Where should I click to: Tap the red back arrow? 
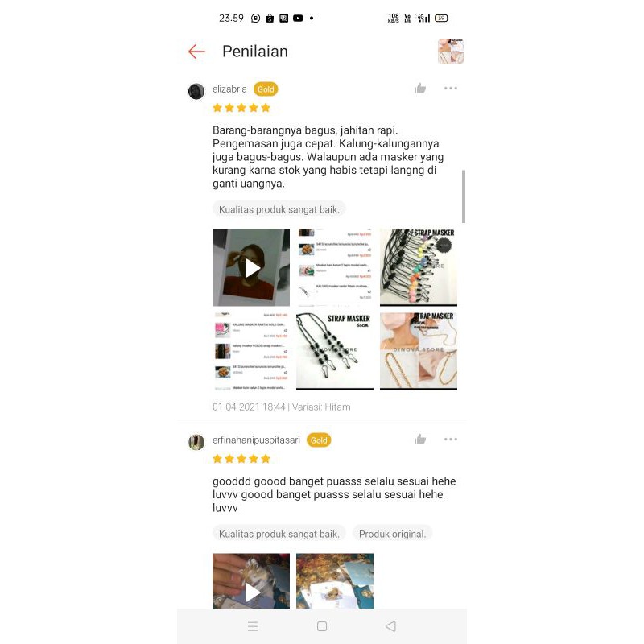(x=196, y=52)
